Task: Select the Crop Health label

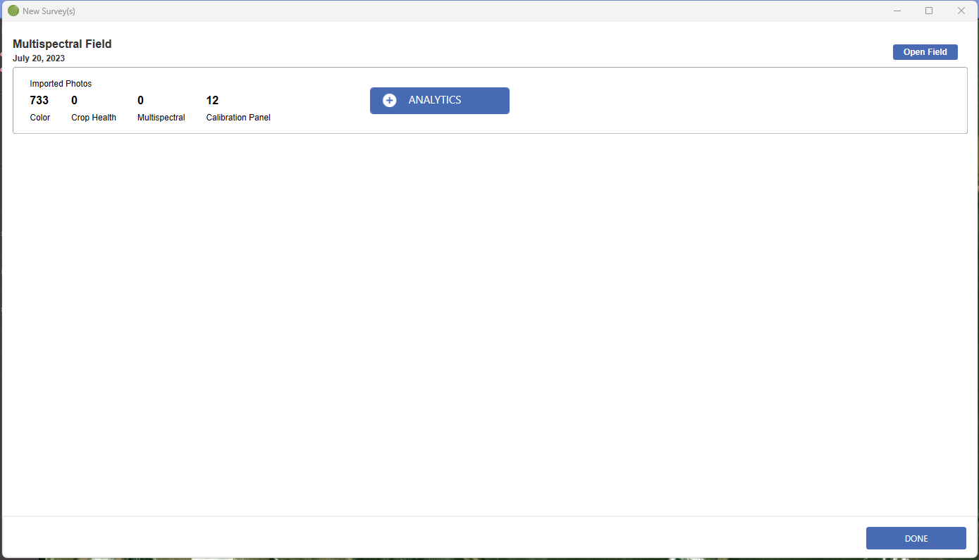Action: pos(94,118)
